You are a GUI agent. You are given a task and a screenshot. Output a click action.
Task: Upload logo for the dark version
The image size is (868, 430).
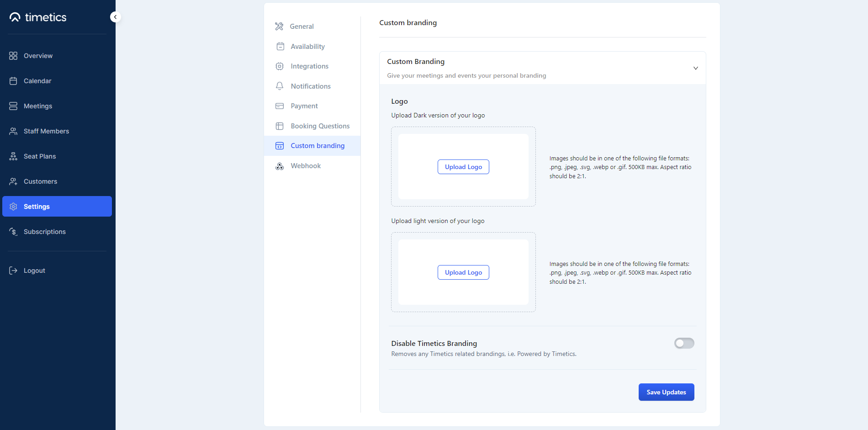[x=463, y=167]
